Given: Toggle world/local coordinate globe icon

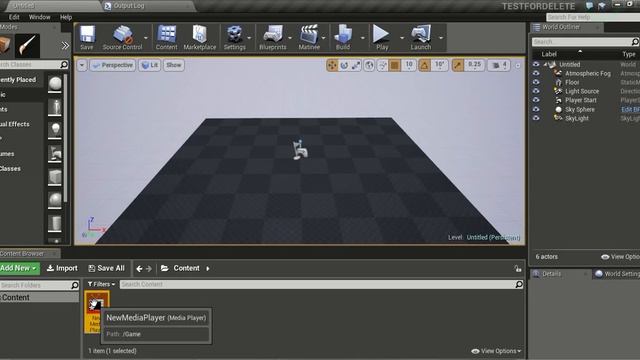Looking at the screenshot, I should tap(369, 65).
